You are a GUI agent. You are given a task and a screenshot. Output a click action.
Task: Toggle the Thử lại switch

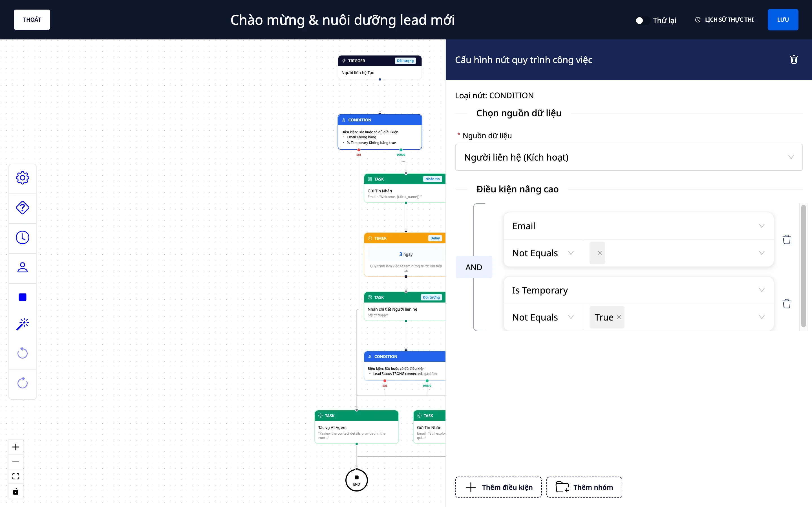[642, 21]
